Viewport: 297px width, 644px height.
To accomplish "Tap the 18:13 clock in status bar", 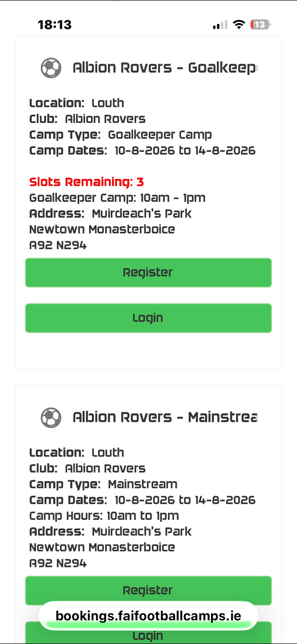I will click(x=55, y=25).
